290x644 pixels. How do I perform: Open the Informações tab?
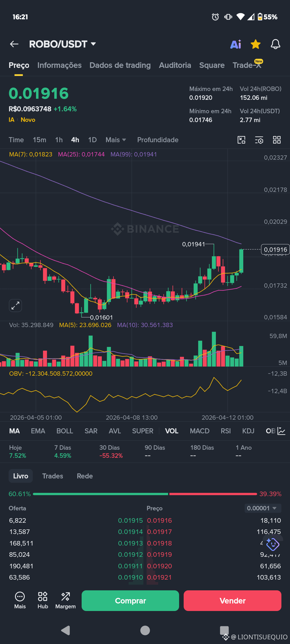pyautogui.click(x=59, y=65)
